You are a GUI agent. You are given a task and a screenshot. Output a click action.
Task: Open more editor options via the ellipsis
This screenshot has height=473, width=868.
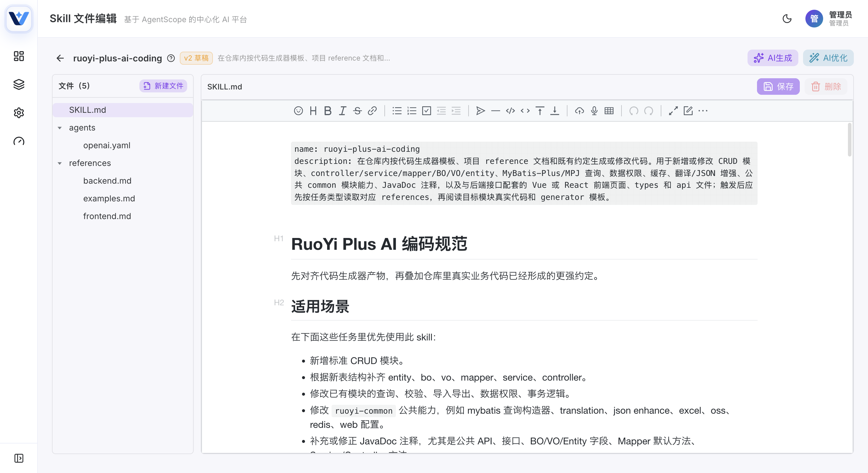click(703, 111)
